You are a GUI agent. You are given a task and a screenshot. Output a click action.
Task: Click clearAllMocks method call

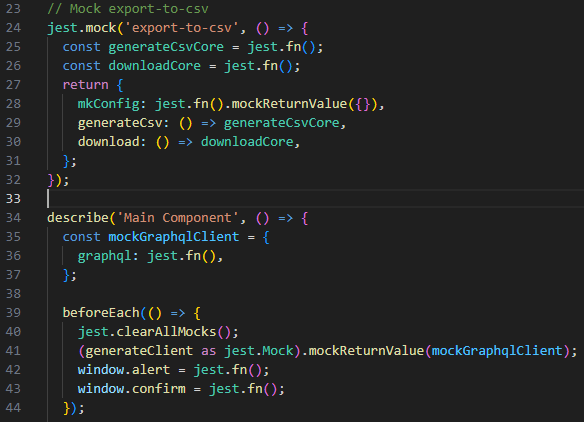166,332
